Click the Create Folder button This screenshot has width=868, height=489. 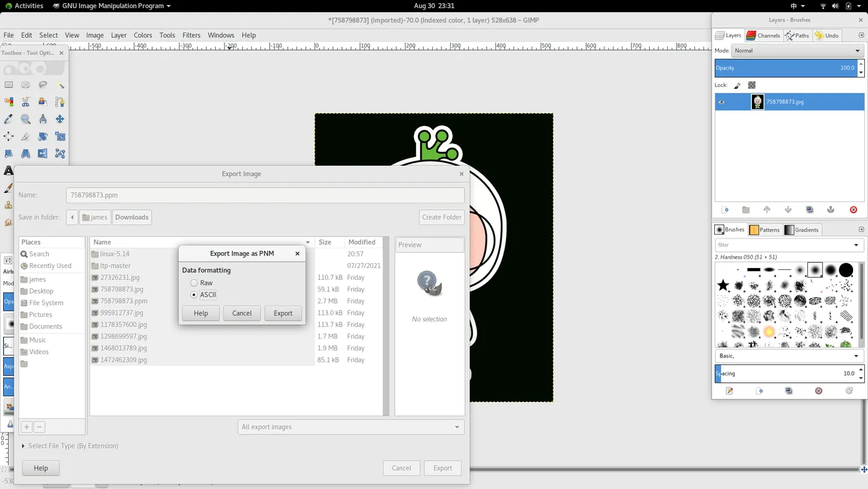click(x=442, y=217)
